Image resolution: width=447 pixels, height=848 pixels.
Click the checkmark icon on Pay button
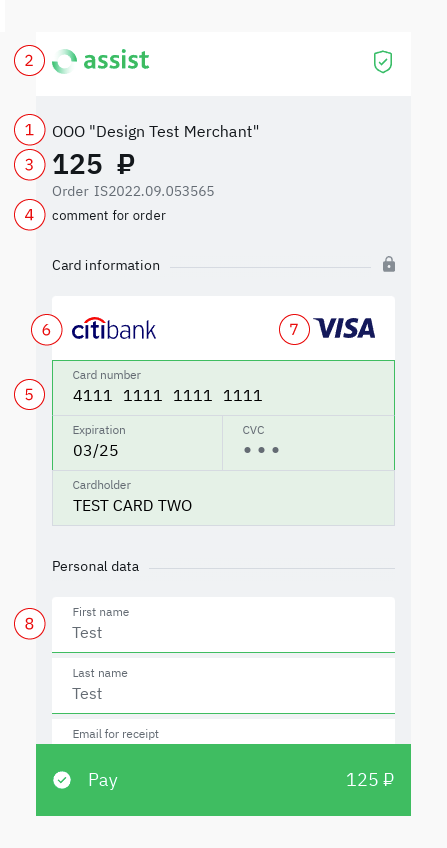(62, 780)
